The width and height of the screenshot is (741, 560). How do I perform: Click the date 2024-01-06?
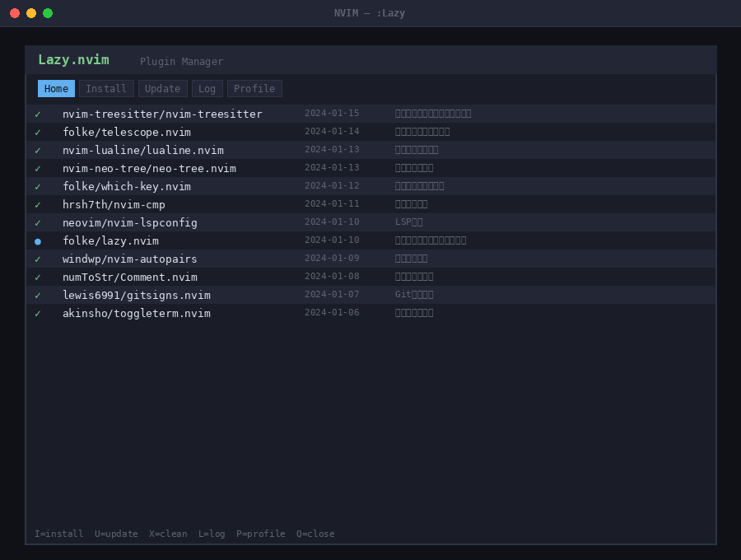click(332, 312)
